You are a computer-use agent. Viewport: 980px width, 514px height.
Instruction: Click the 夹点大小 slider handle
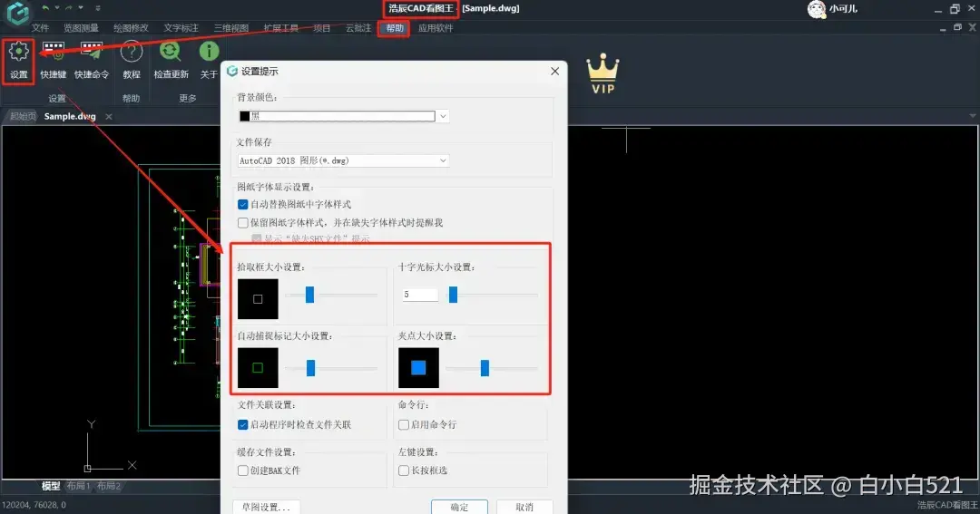[x=485, y=368]
